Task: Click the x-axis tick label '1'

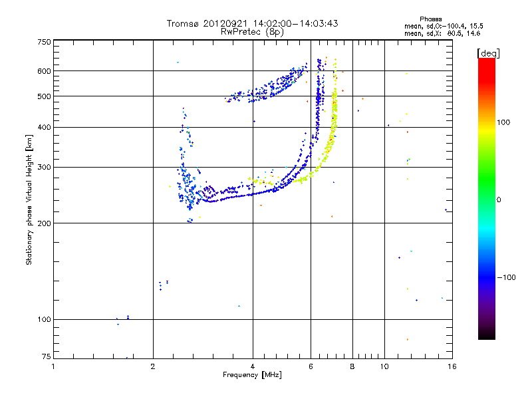Action: tap(53, 366)
